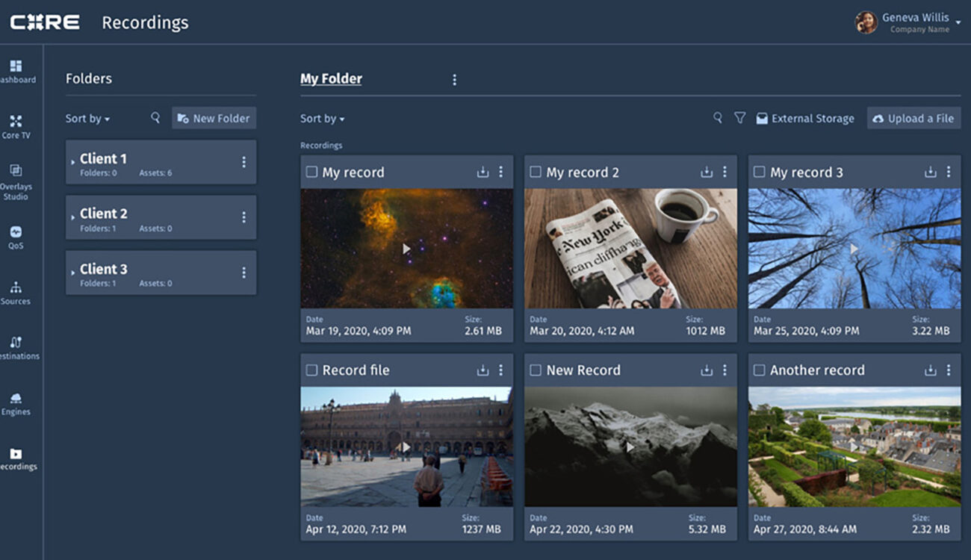Click the size value 1012 MB
Image resolution: width=971 pixels, height=560 pixels.
coord(705,331)
